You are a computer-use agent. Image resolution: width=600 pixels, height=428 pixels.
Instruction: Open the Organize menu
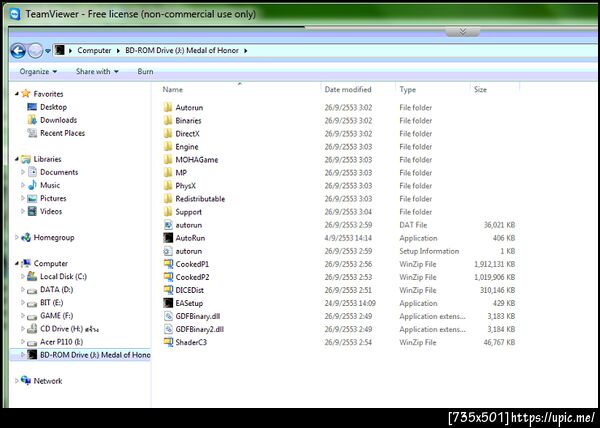[x=38, y=72]
